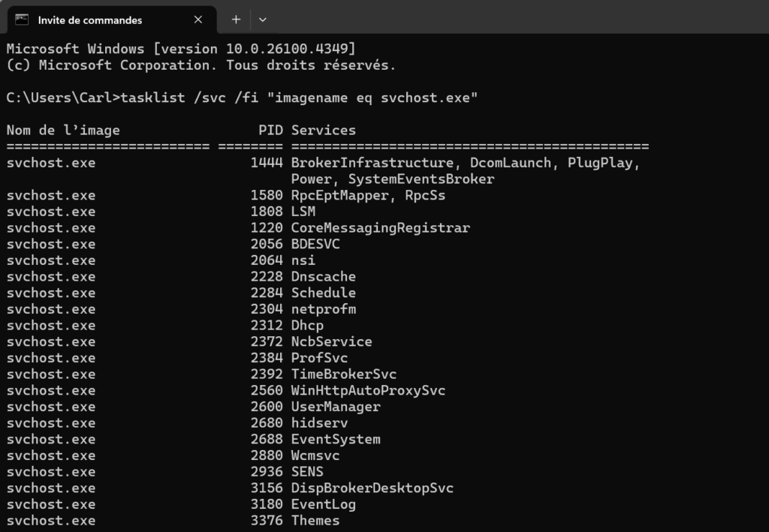This screenshot has width=769, height=532.
Task: Click the Services column header
Action: (x=324, y=131)
